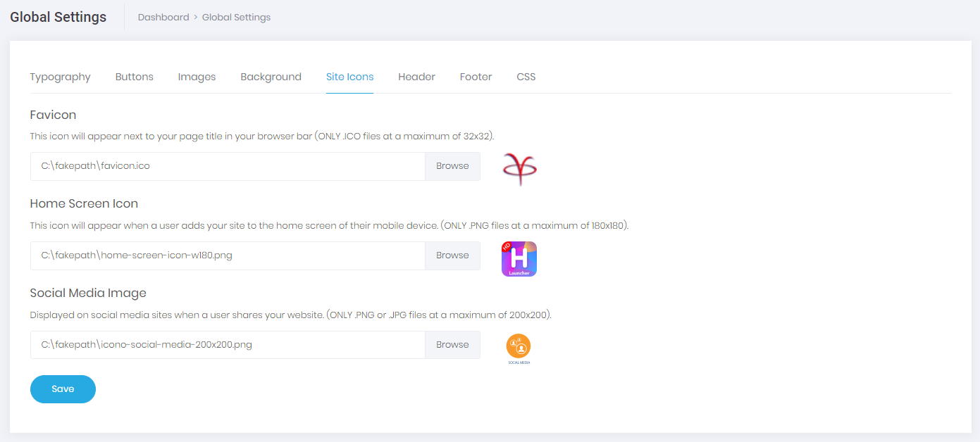
Task: Click the icono-social-media-200x200.png path field
Action: pyautogui.click(x=228, y=345)
